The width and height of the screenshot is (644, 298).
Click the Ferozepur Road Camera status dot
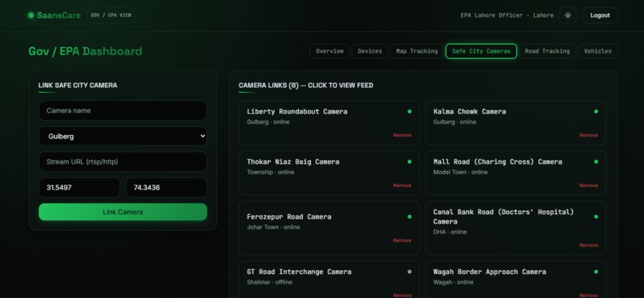[409, 217]
